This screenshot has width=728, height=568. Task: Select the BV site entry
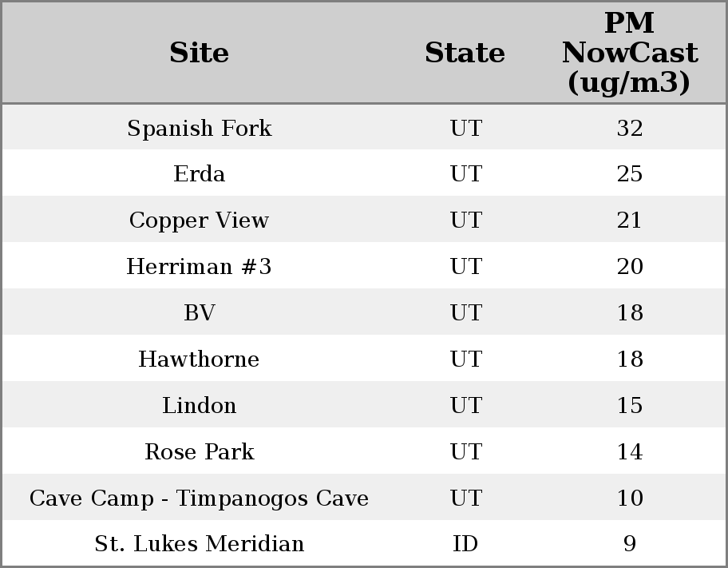pyautogui.click(x=200, y=313)
